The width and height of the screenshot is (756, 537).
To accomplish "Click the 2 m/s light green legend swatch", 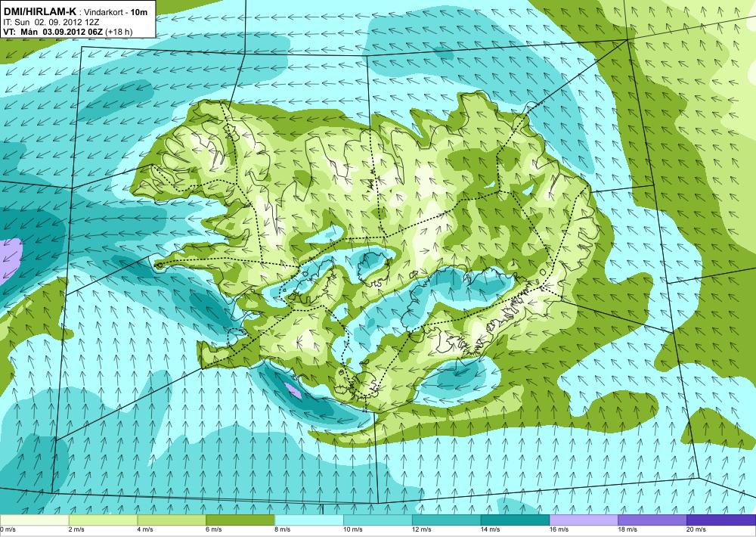I will (x=103, y=520).
